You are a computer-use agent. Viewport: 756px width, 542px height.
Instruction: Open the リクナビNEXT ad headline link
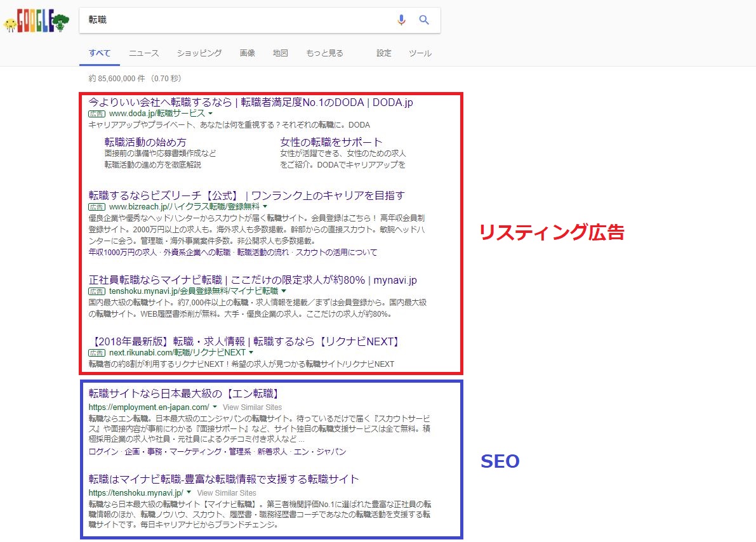[246, 341]
